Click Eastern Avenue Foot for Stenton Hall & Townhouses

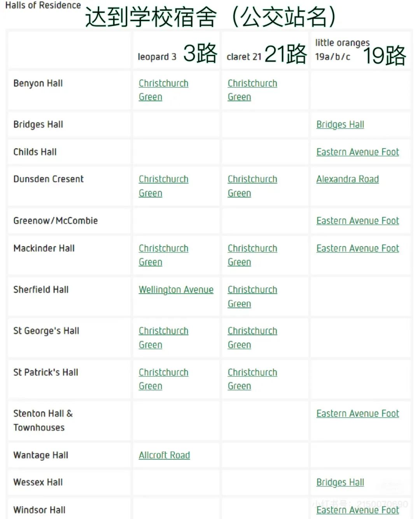(x=357, y=414)
